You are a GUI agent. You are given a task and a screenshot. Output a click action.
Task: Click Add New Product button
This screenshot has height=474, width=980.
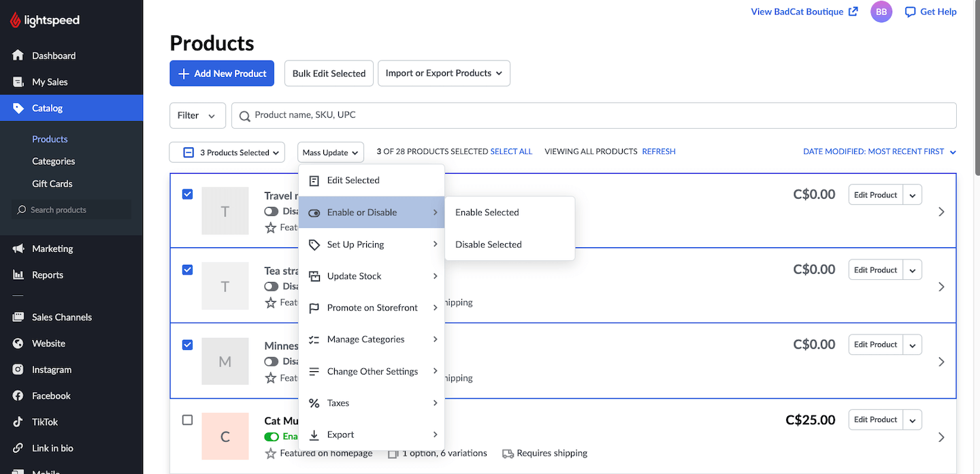(x=222, y=74)
